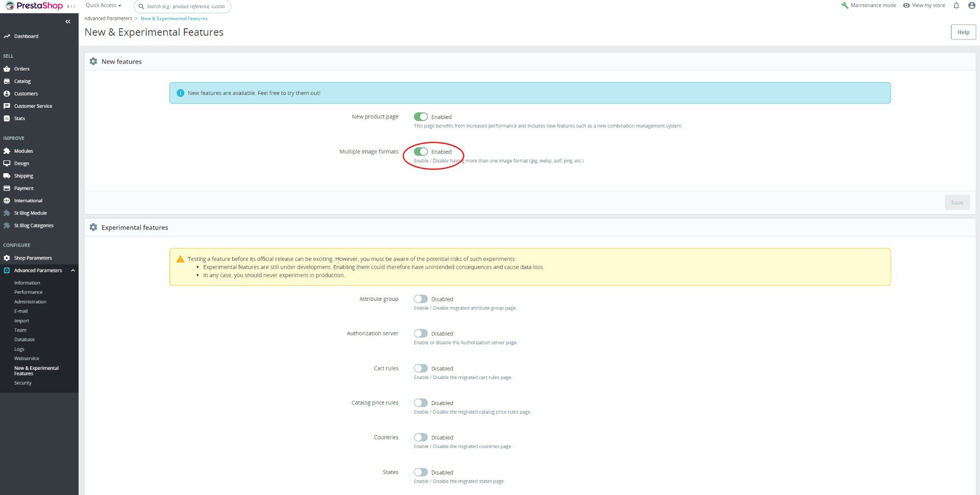This screenshot has height=495, width=980.
Task: Enable the States switch
Action: (421, 472)
